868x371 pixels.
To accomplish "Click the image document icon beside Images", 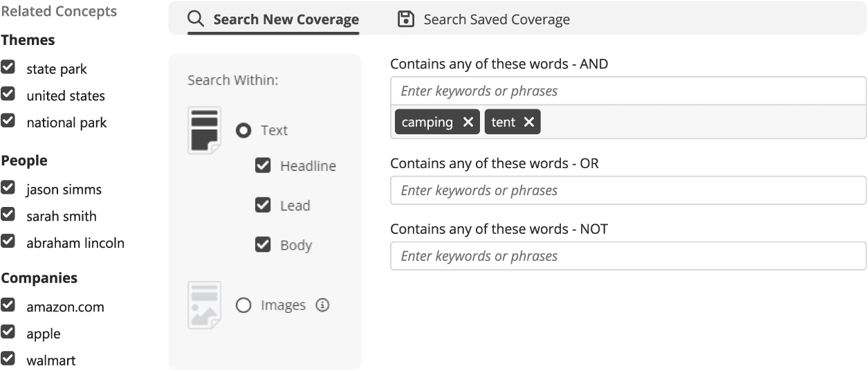I will 204,305.
